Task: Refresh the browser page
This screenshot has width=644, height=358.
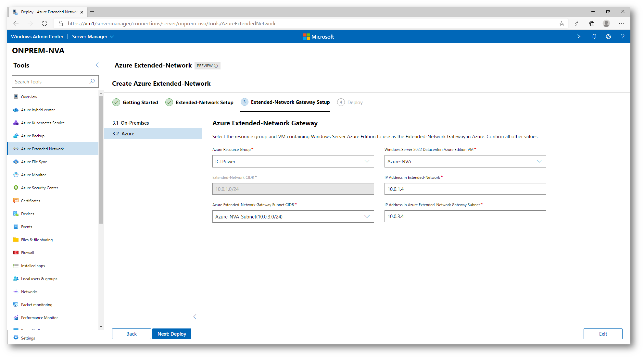Action: tap(44, 23)
